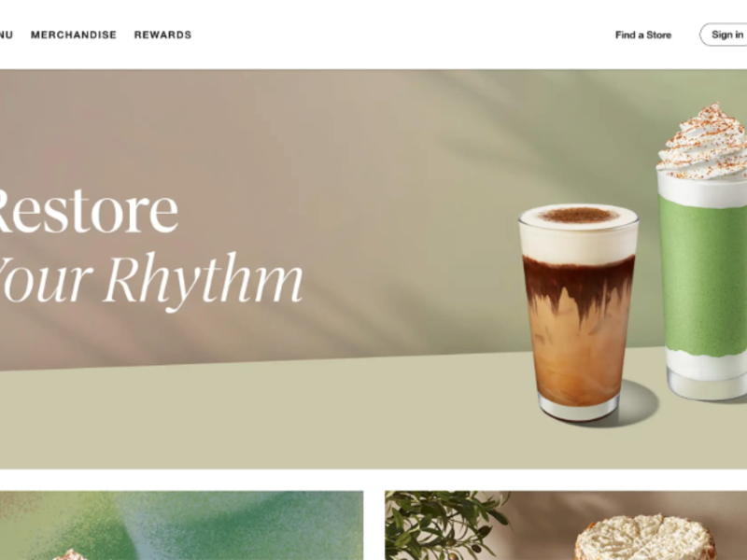Open the REWARDS navigation item
This screenshot has height=560, width=747.
(162, 35)
